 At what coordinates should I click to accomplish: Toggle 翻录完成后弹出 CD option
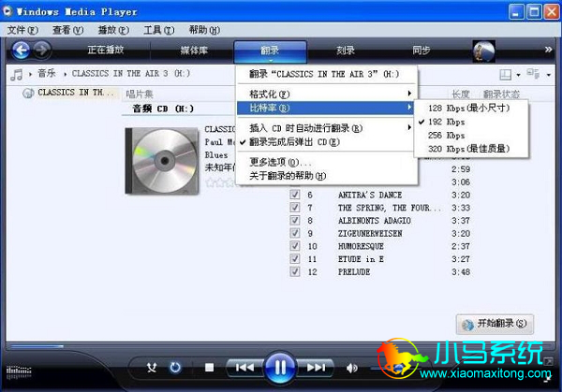(327, 142)
